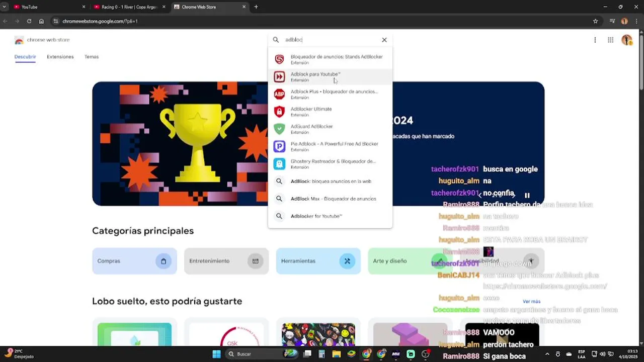Switch to the Racing 0 - 1 River tab
Image resolution: width=644 pixels, height=362 pixels.
coord(130,7)
